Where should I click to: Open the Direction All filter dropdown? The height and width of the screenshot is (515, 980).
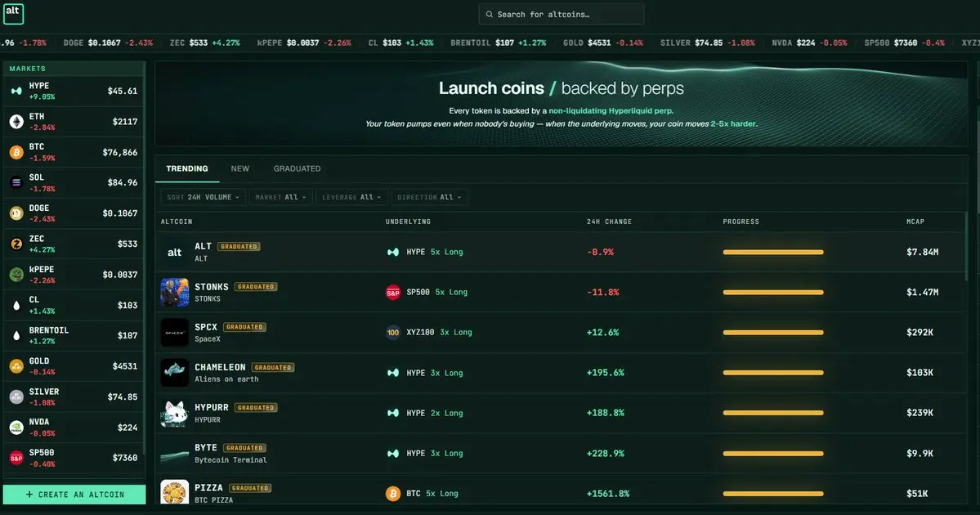(x=429, y=197)
